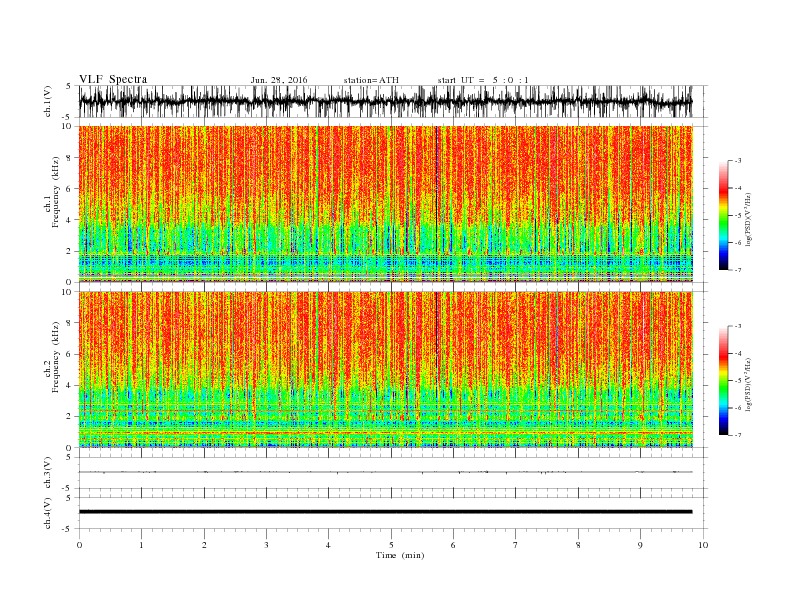Click time-axis tick label "9"
The width and height of the screenshot is (792, 612).
pyautogui.click(x=640, y=545)
